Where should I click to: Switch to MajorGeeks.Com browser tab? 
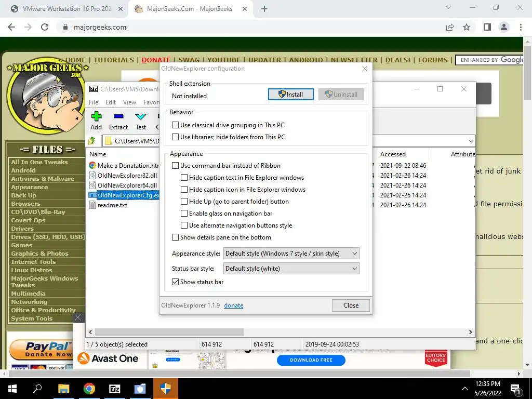coord(190,9)
